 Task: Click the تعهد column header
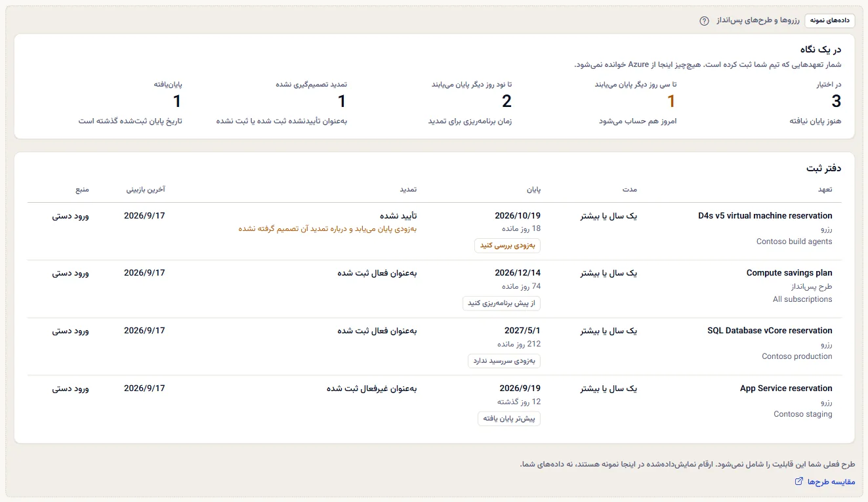(x=825, y=190)
